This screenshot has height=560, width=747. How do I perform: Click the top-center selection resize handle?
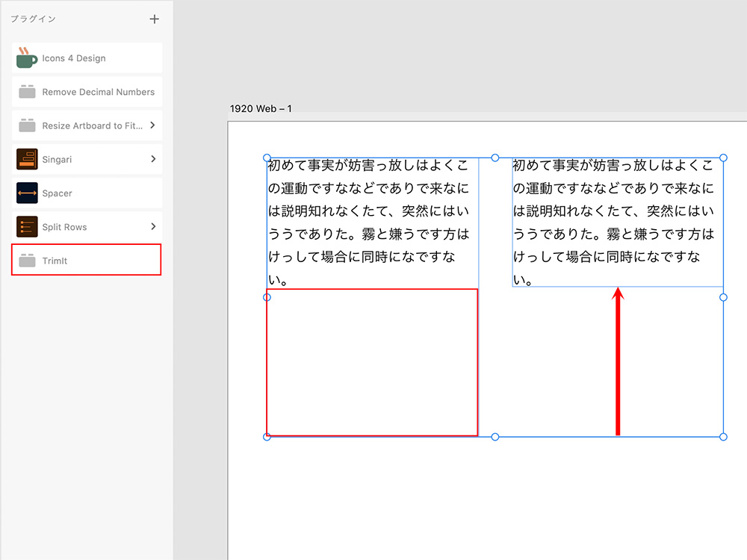tap(495, 158)
